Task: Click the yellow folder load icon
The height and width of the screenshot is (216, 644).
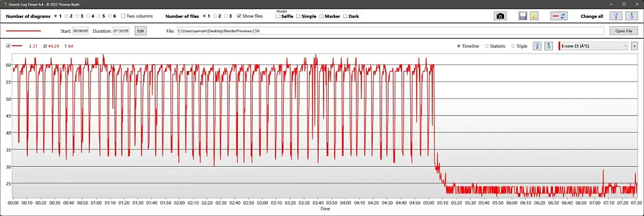Action: [534, 16]
